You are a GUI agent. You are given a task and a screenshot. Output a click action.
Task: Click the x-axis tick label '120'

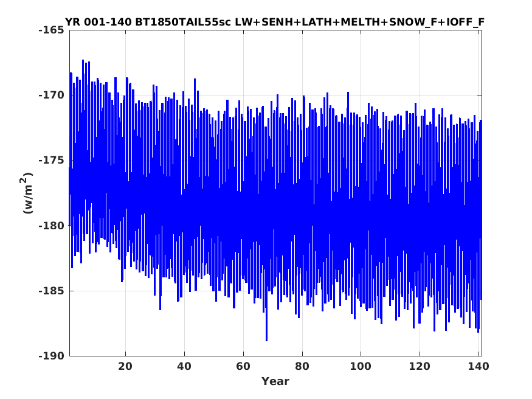coord(420,366)
